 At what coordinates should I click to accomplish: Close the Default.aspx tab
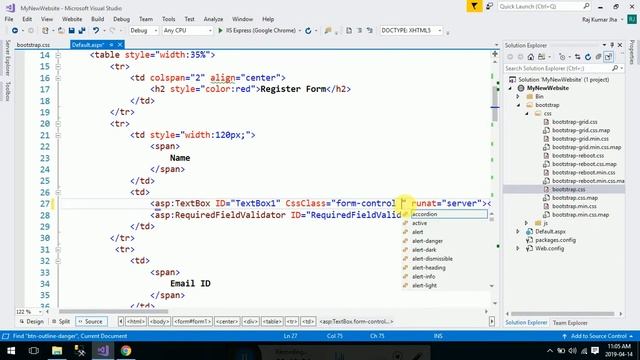(x=120, y=44)
